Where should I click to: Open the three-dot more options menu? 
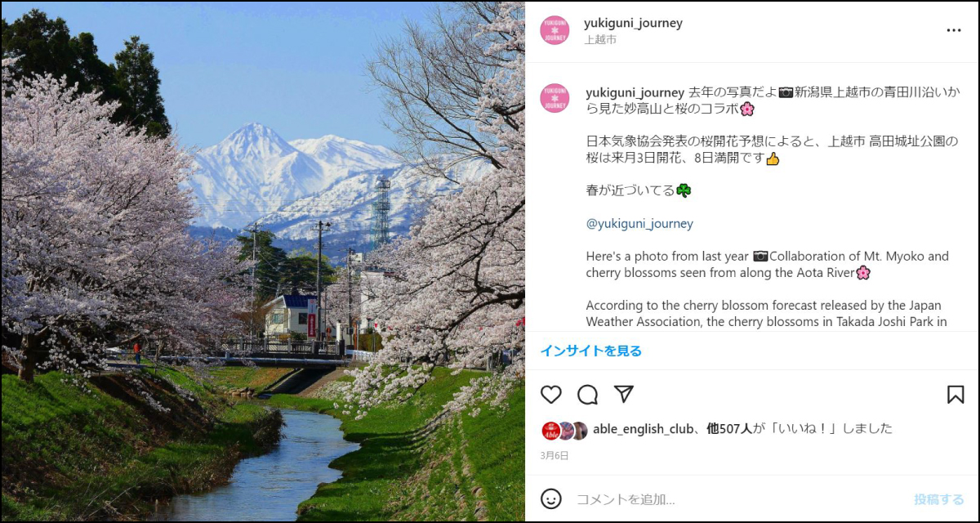[x=954, y=30]
